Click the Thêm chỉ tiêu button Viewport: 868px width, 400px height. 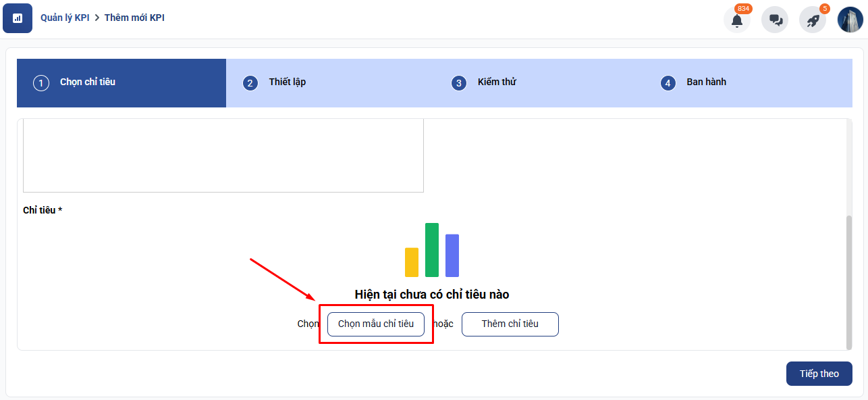click(x=510, y=324)
